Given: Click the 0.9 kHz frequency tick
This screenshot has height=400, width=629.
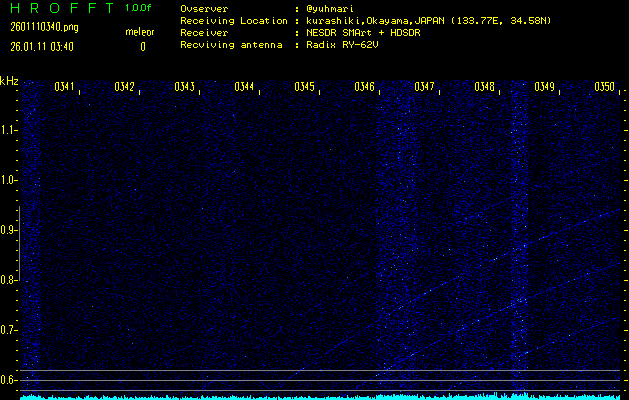Looking at the screenshot, I should 9,230.
